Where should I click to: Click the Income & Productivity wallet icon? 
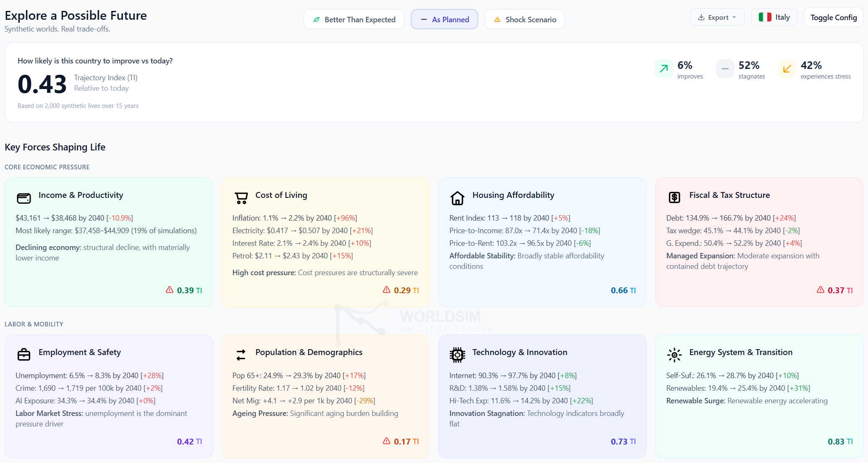(24, 198)
